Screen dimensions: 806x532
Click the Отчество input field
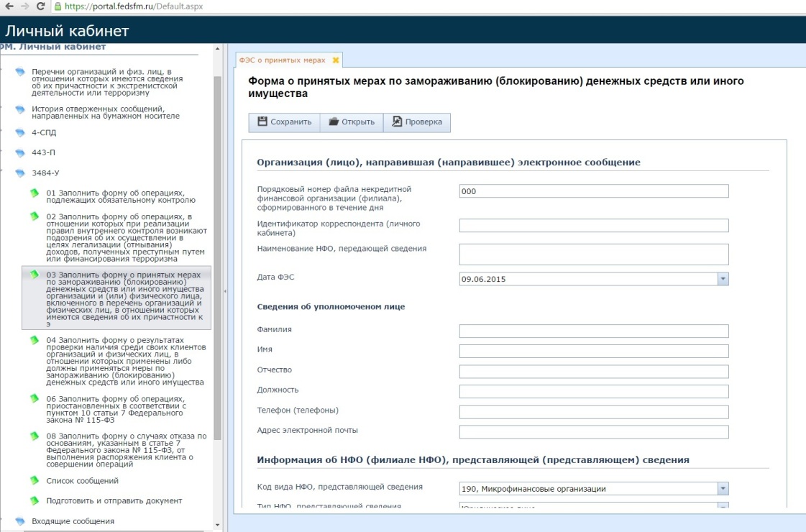coord(594,372)
